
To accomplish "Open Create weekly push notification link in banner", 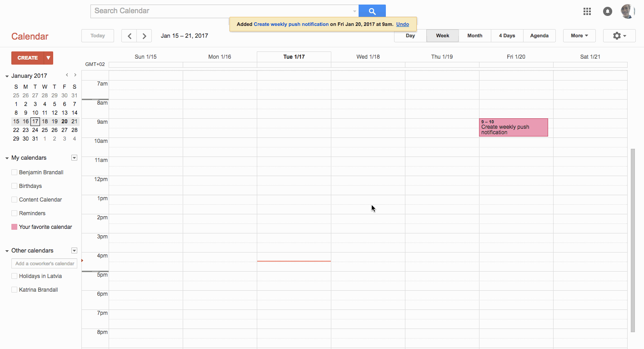I will 291,25.
